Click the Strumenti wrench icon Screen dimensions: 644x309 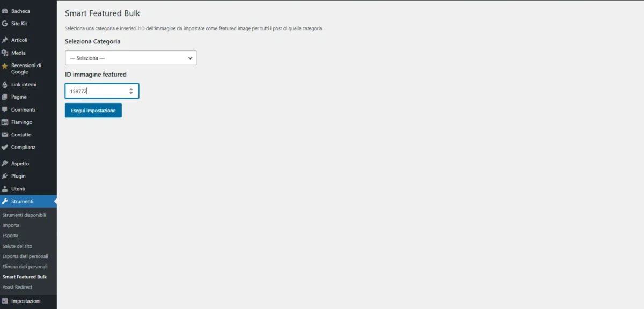click(x=5, y=201)
